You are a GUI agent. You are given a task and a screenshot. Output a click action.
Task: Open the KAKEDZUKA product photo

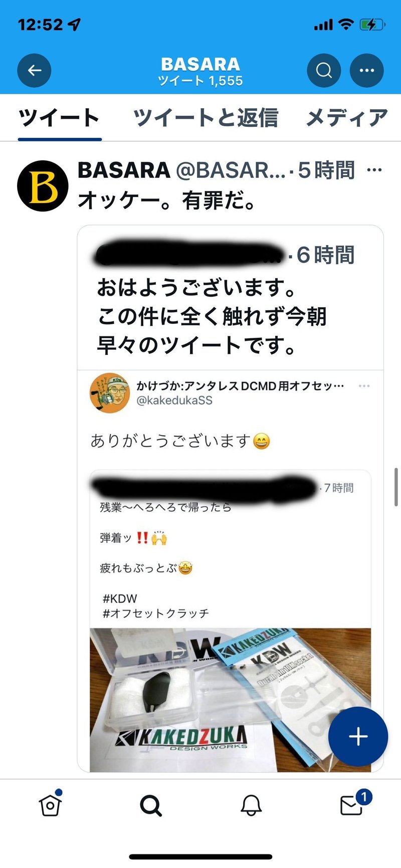(x=231, y=700)
